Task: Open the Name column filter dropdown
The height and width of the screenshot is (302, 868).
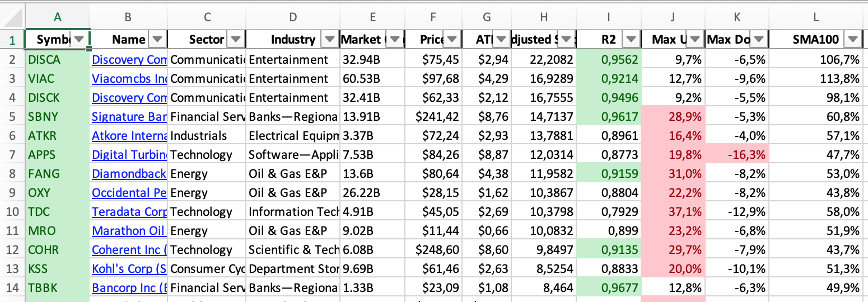Action: coord(158,40)
